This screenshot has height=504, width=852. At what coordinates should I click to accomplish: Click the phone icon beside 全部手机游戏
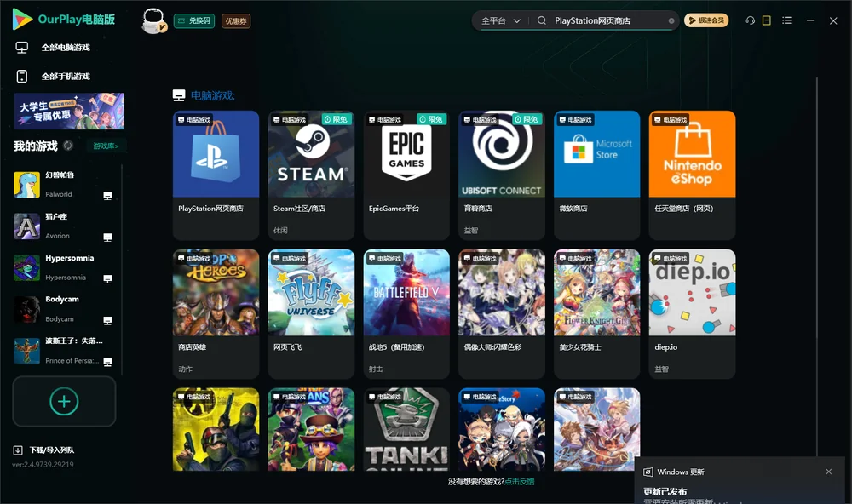click(22, 77)
